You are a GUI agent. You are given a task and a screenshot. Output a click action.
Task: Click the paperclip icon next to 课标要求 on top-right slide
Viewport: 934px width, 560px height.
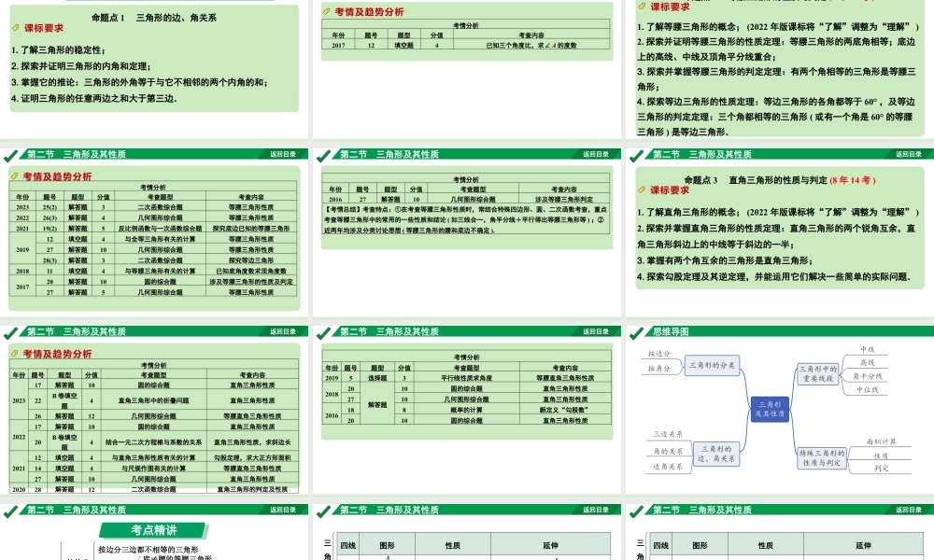(x=640, y=5)
